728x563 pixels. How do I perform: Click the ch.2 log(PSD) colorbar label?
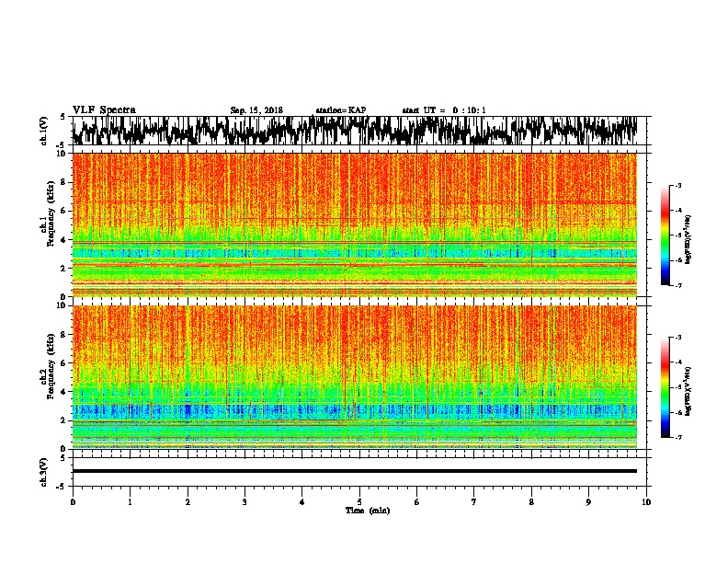pos(688,392)
